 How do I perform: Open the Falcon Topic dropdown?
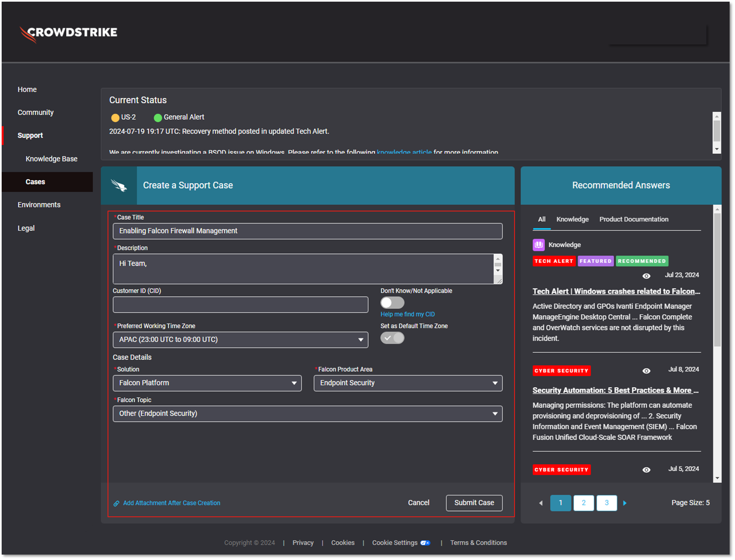(308, 414)
